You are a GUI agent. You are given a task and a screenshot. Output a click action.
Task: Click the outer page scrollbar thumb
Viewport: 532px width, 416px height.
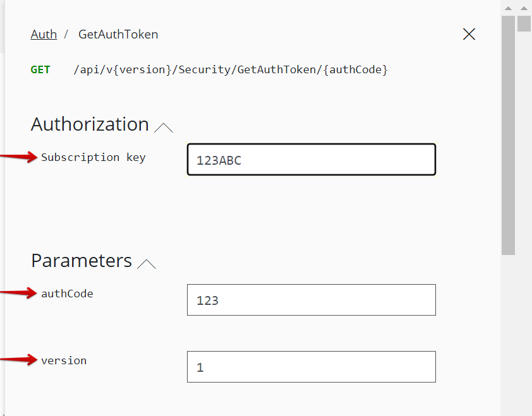[524, 23]
